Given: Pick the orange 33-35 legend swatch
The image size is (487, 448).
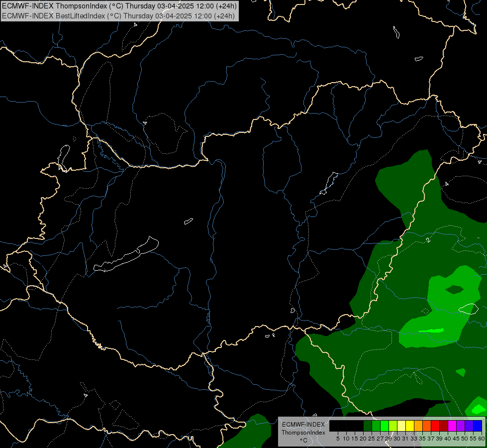Looking at the screenshot, I should point(418,426).
